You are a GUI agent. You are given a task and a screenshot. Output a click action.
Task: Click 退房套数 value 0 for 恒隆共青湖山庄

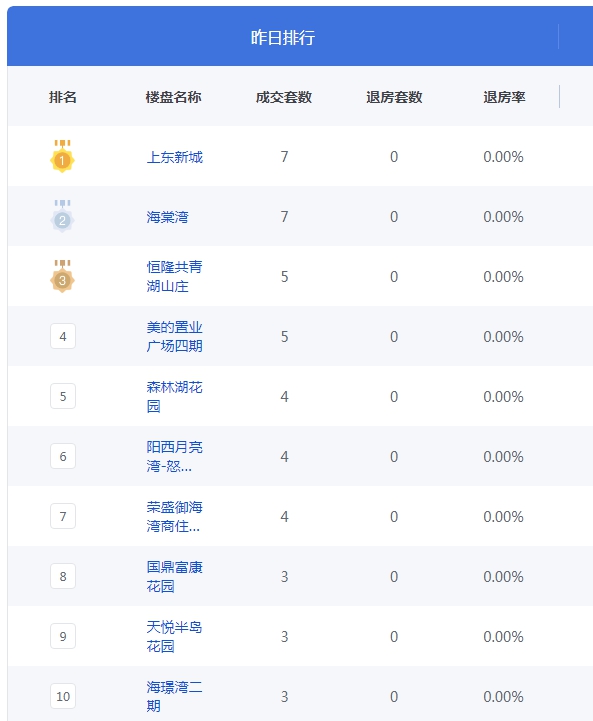[394, 277]
